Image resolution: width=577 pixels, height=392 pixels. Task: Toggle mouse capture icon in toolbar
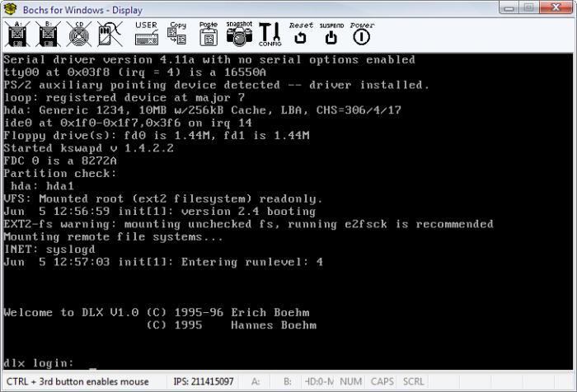tap(110, 35)
